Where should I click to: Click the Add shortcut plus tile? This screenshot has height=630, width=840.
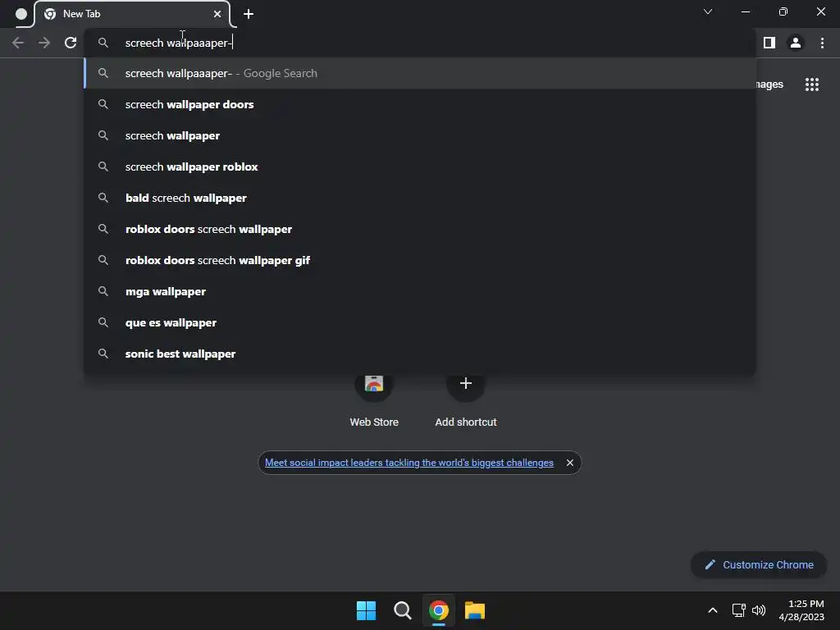coord(466,400)
